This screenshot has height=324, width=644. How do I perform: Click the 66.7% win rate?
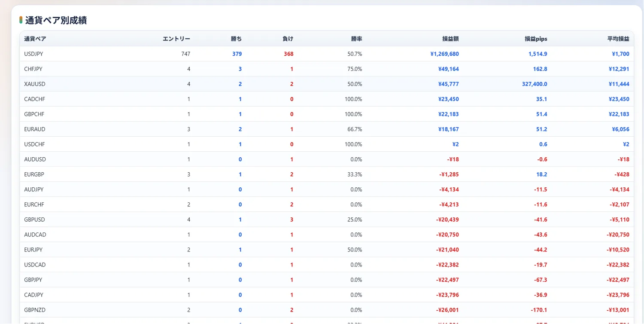coord(355,129)
